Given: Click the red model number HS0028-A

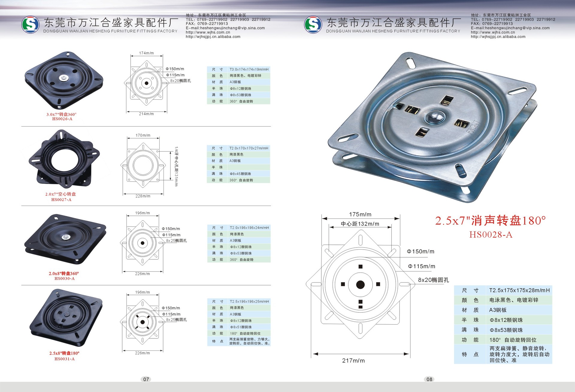Looking at the screenshot, I should tap(491, 235).
